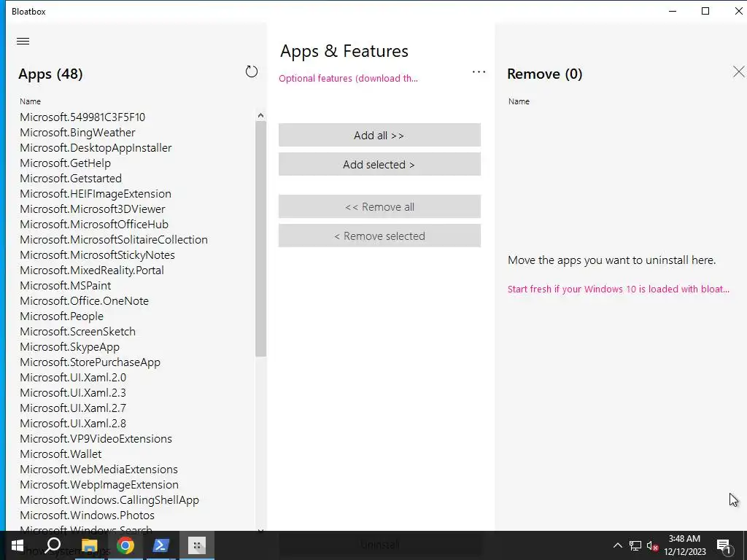The height and width of the screenshot is (560, 747).
Task: Select Microsoft.UI.Xaml.2.8 entry
Action: pyautogui.click(x=73, y=424)
